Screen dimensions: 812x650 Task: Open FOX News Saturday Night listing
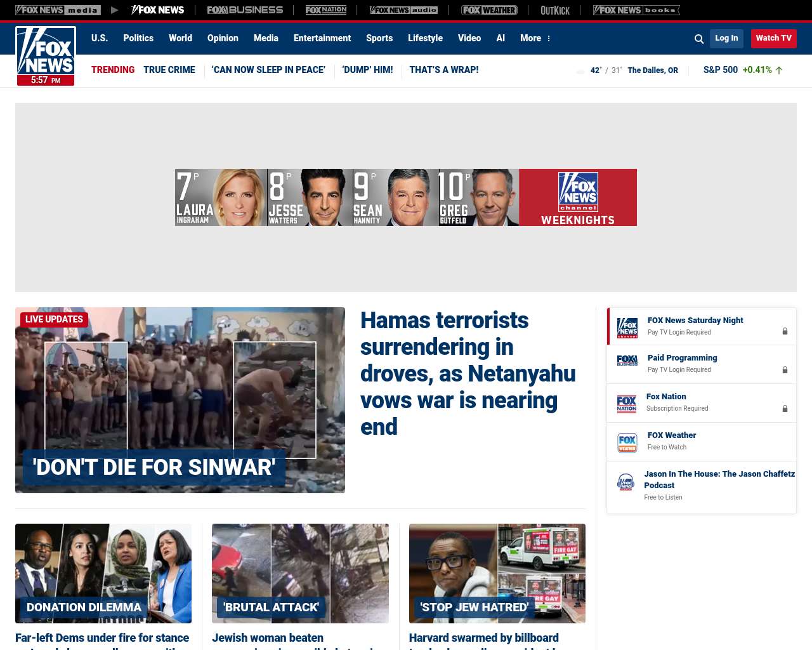702,326
